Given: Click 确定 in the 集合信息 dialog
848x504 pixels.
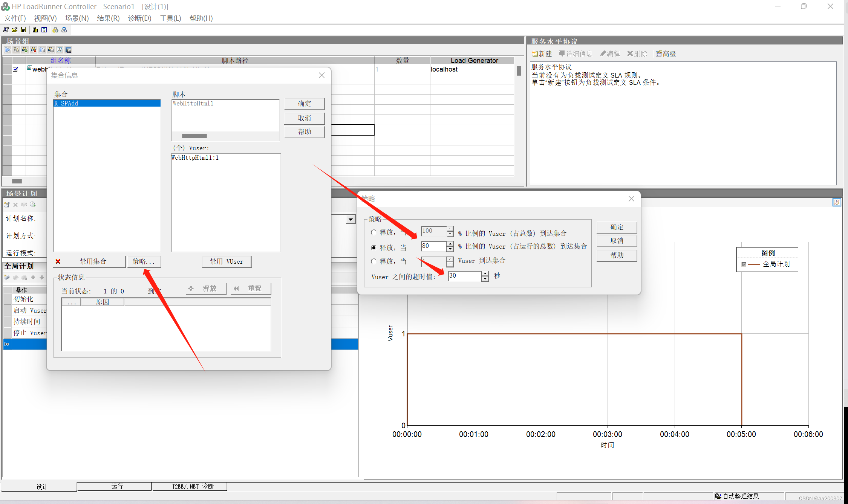Looking at the screenshot, I should click(x=304, y=104).
